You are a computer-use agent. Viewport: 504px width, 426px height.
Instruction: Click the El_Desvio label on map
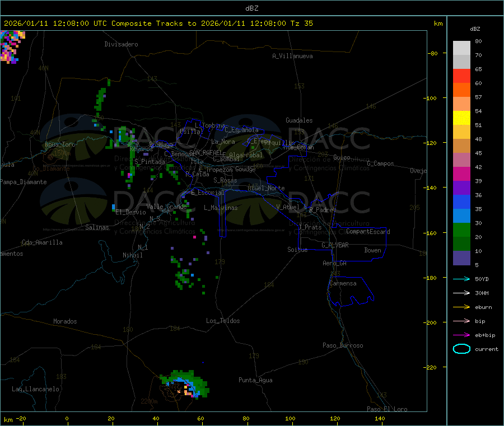tap(130, 212)
